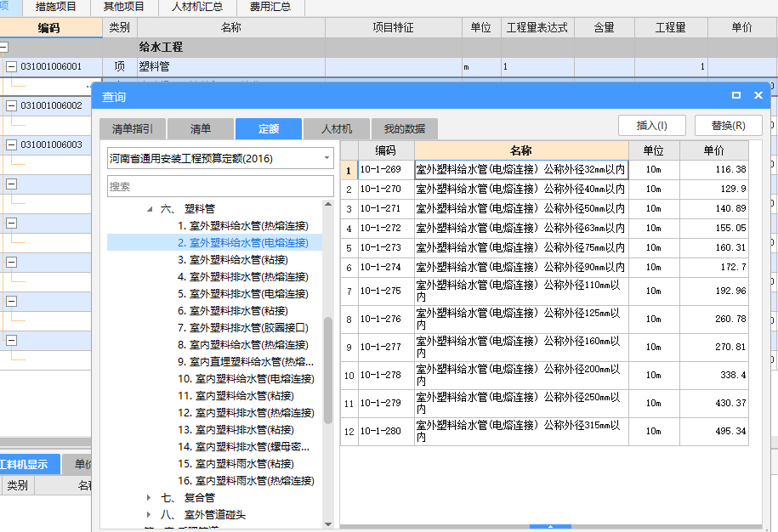
Task: Expand the 八、室外管道碰头 tree node
Action: click(x=149, y=515)
